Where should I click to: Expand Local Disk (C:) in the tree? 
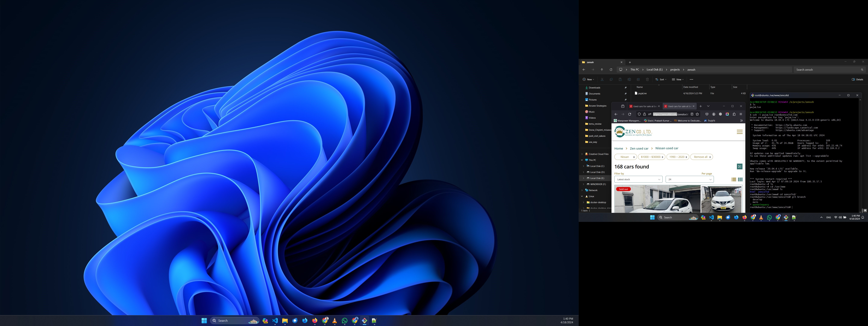584,166
